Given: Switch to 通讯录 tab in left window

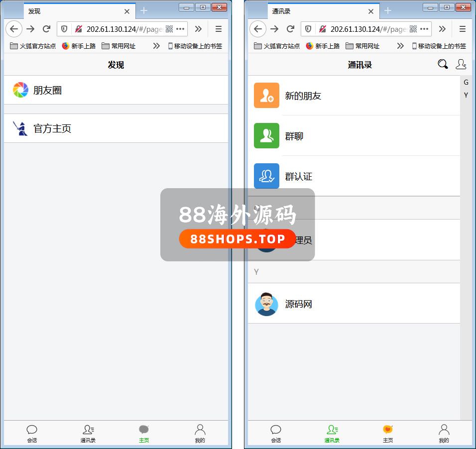Looking at the screenshot, I should coord(88,433).
